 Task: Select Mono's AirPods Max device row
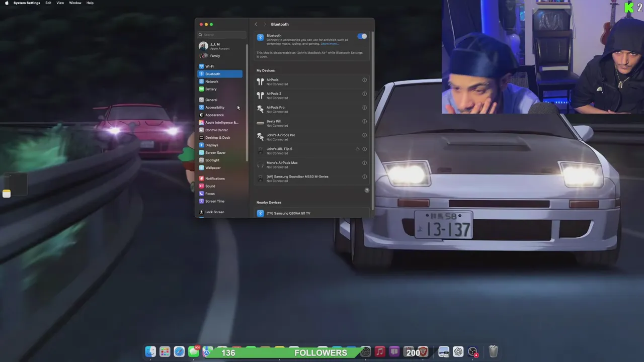coord(312,164)
